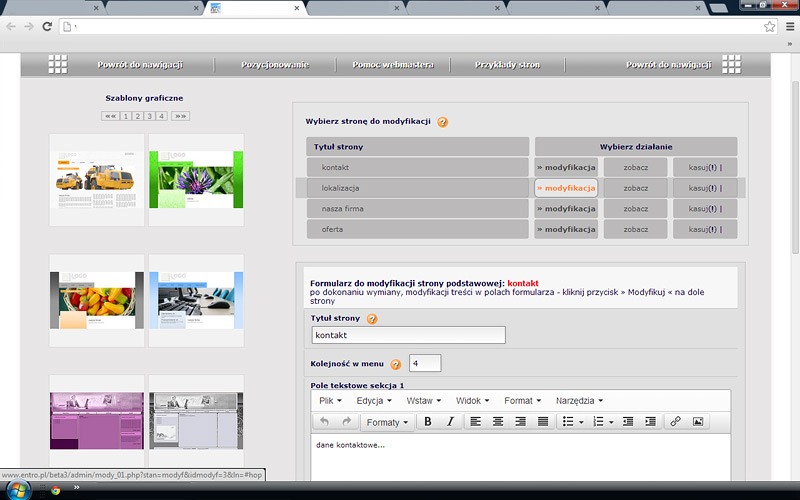Click the Windows Start button
Screen dimensions: 800x500
19,490
